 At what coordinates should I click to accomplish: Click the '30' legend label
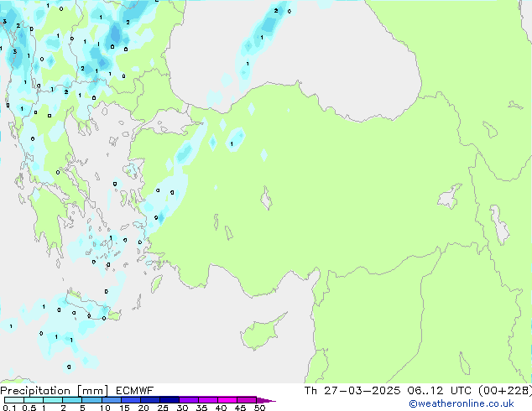click(x=182, y=408)
